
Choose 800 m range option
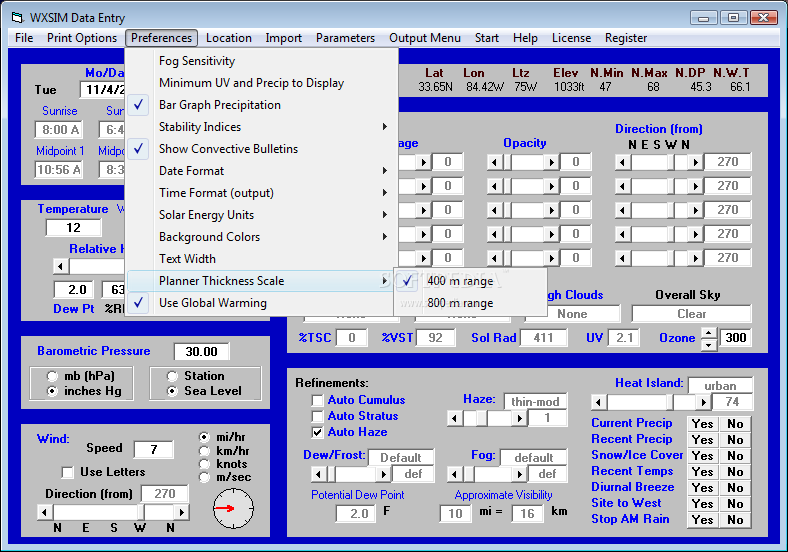point(470,303)
